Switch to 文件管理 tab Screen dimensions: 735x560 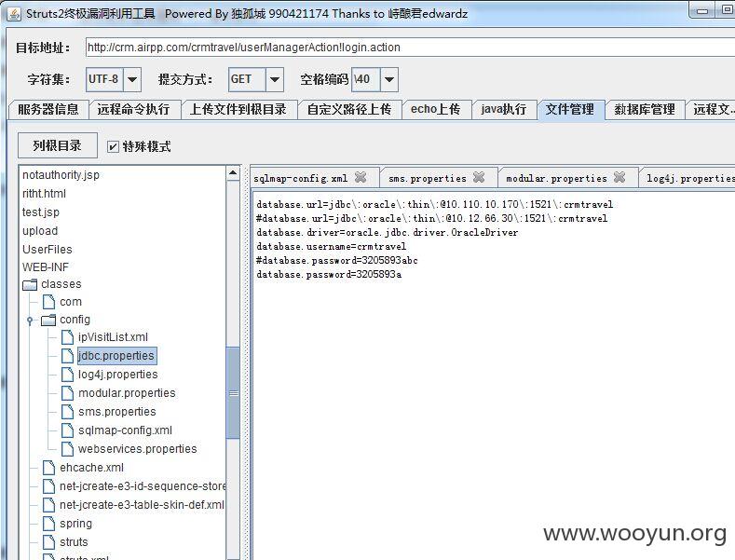pos(570,110)
